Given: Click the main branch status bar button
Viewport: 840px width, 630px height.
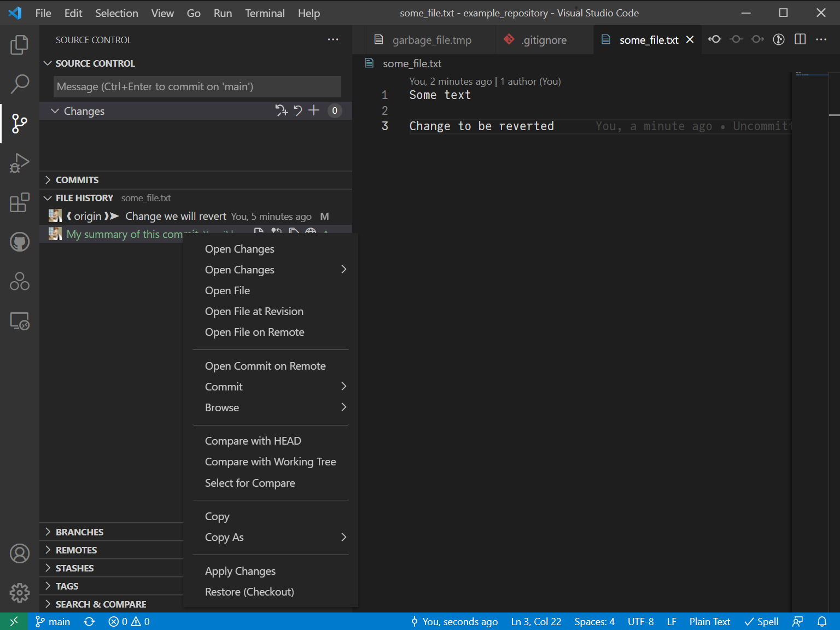Looking at the screenshot, I should pos(53,622).
